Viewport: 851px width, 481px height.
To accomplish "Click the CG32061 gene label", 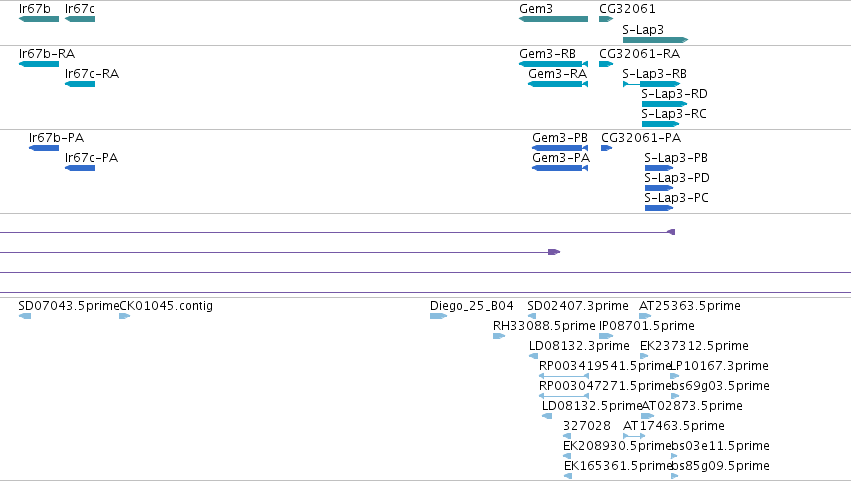I will coord(627,9).
